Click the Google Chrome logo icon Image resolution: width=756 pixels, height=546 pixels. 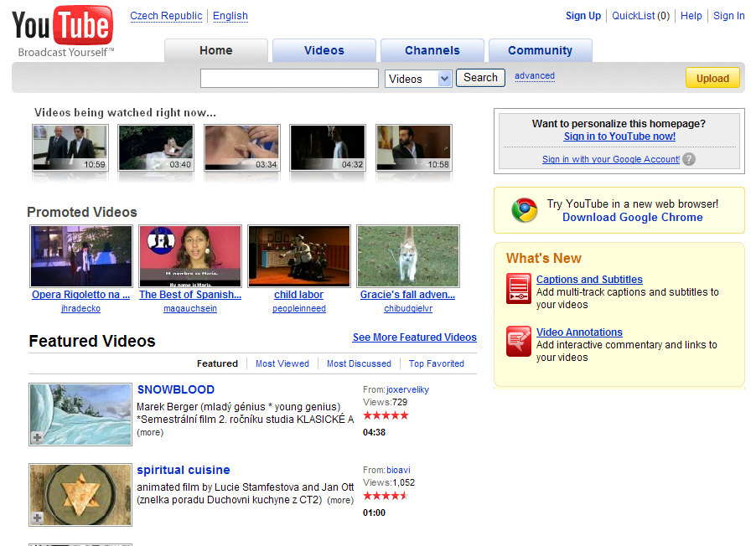pos(524,210)
